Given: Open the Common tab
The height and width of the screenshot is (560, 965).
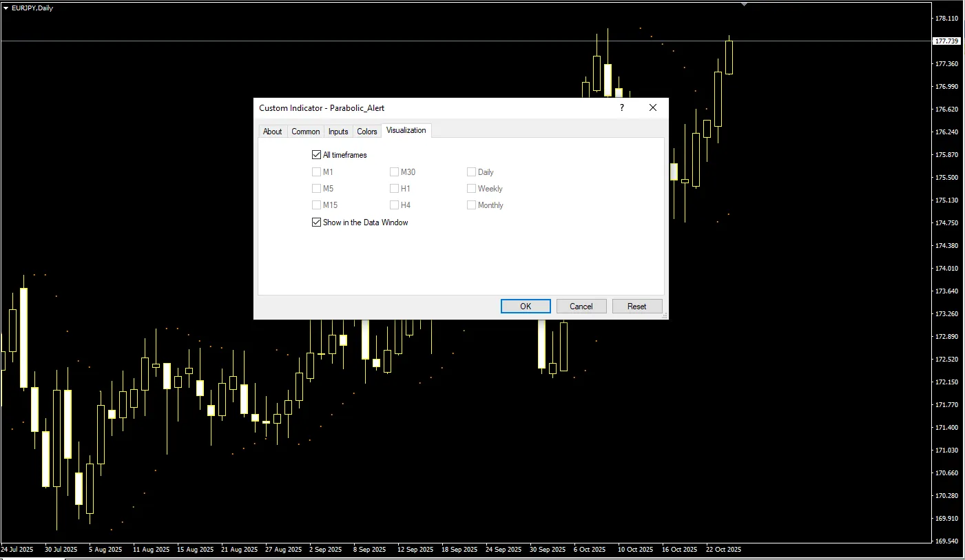Looking at the screenshot, I should point(305,132).
